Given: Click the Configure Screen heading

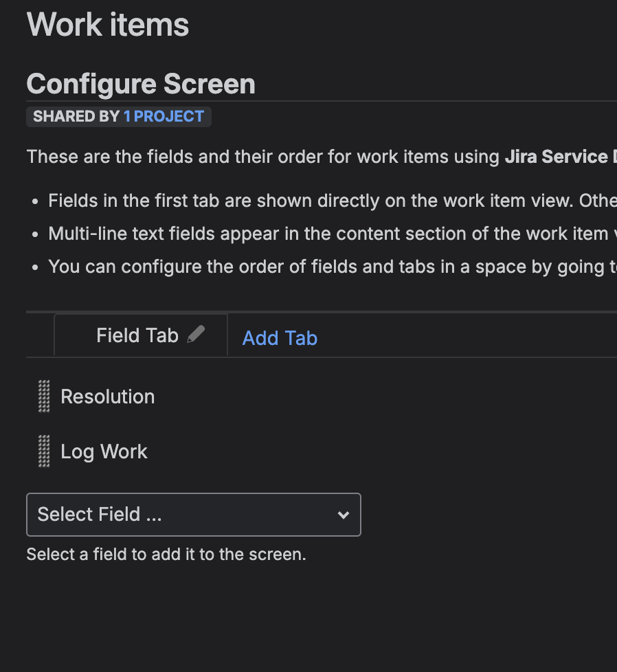Looking at the screenshot, I should click(x=140, y=83).
